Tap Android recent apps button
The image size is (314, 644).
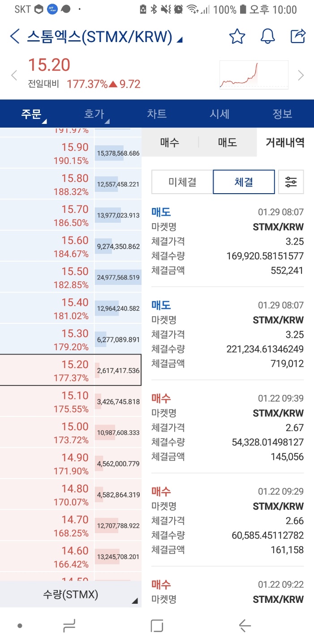[69, 626]
